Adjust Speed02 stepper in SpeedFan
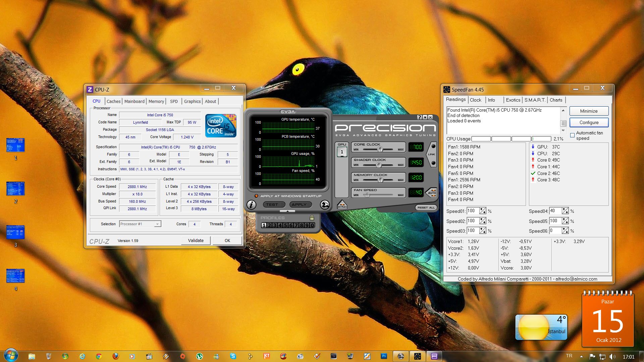The height and width of the screenshot is (362, 644). (482, 221)
